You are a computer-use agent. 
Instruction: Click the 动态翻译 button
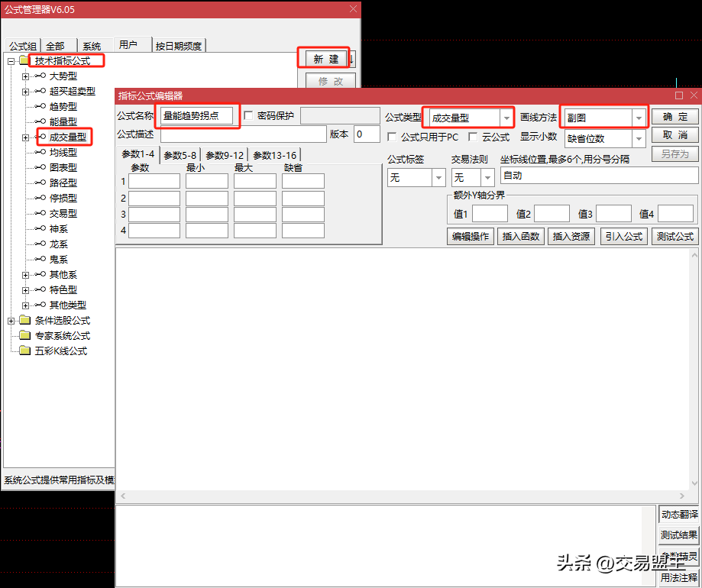[679, 515]
